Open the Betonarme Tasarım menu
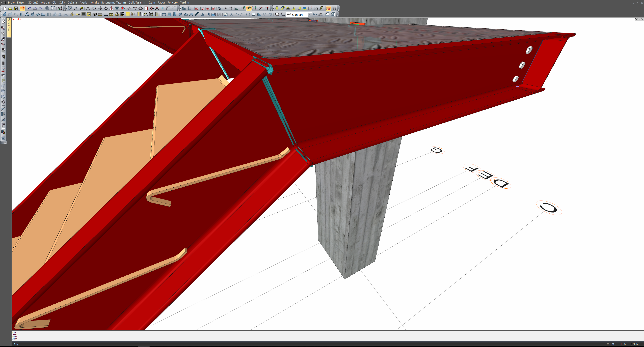The width and height of the screenshot is (644, 347). click(x=113, y=3)
